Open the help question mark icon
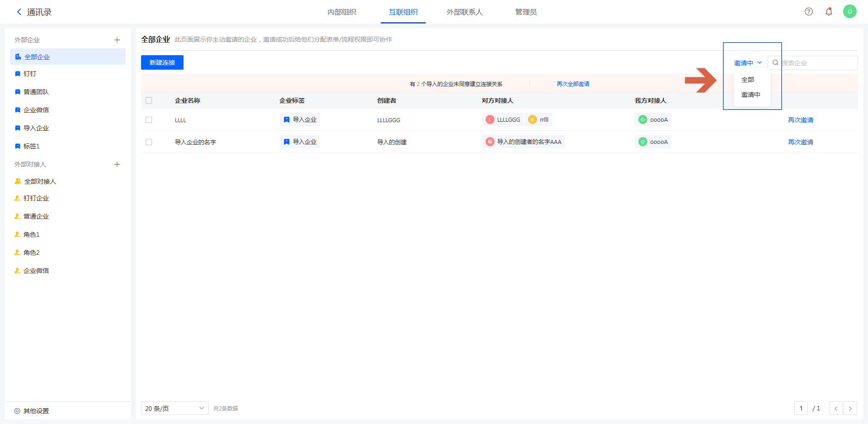The width and height of the screenshot is (868, 424). (x=809, y=12)
